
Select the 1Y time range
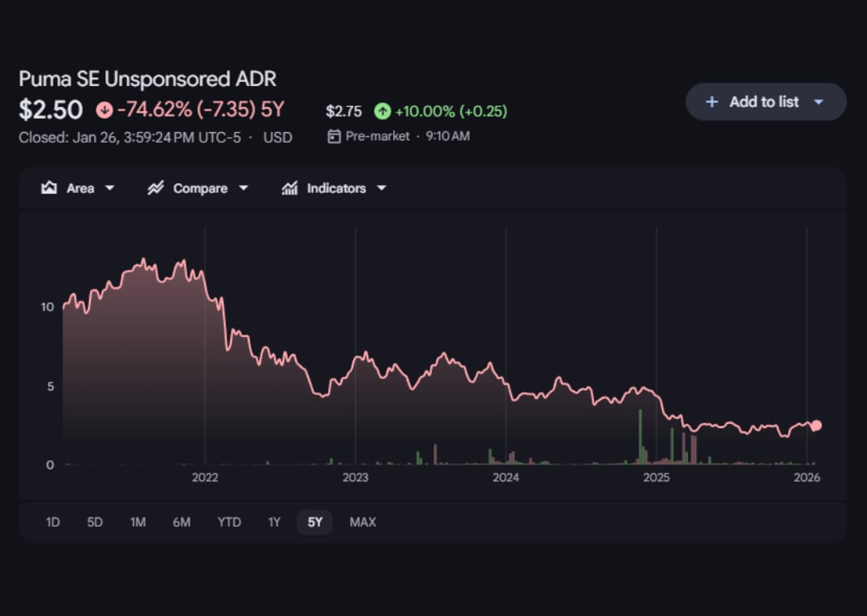click(x=274, y=522)
